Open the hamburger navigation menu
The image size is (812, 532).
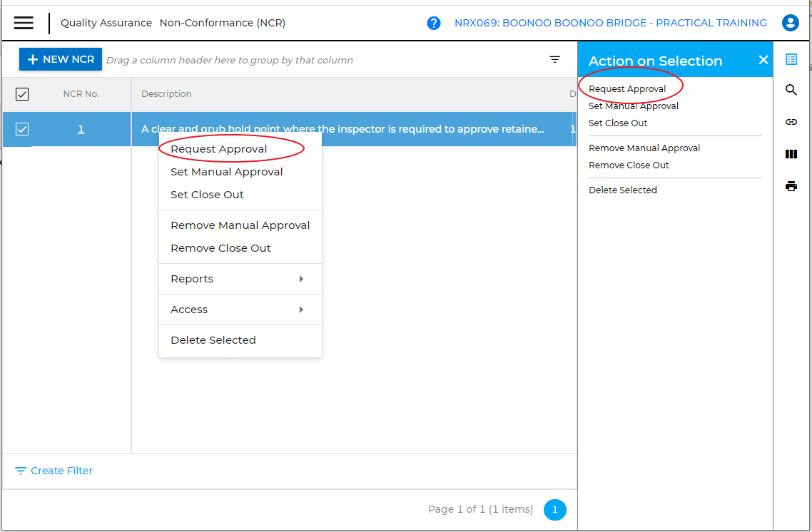pos(24,23)
